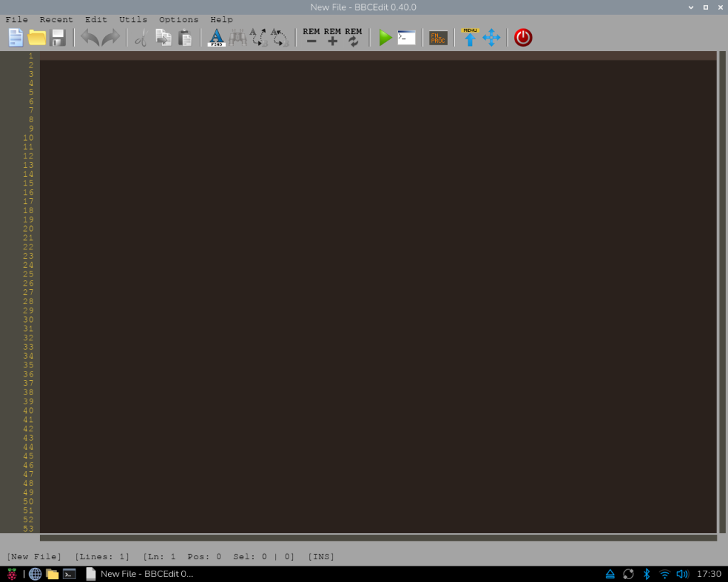This screenshot has width=728, height=582.
Task: Click the New File toolbar icon
Action: (x=16, y=38)
